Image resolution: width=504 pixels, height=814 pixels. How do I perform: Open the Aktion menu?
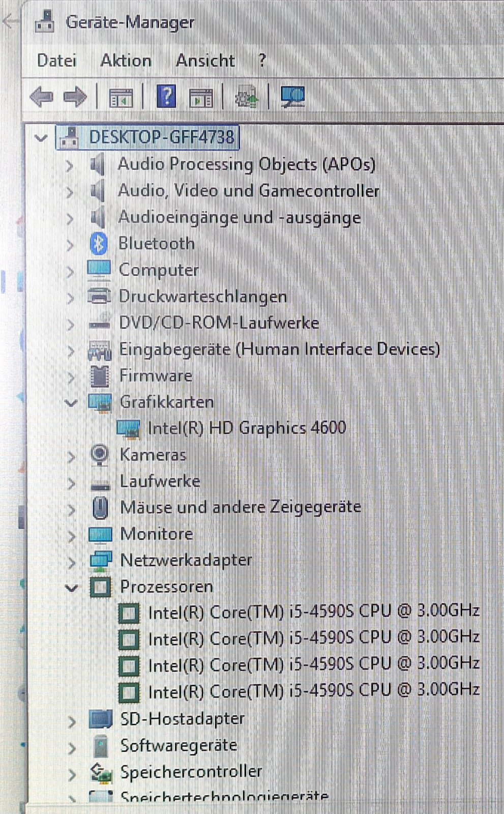(x=126, y=61)
